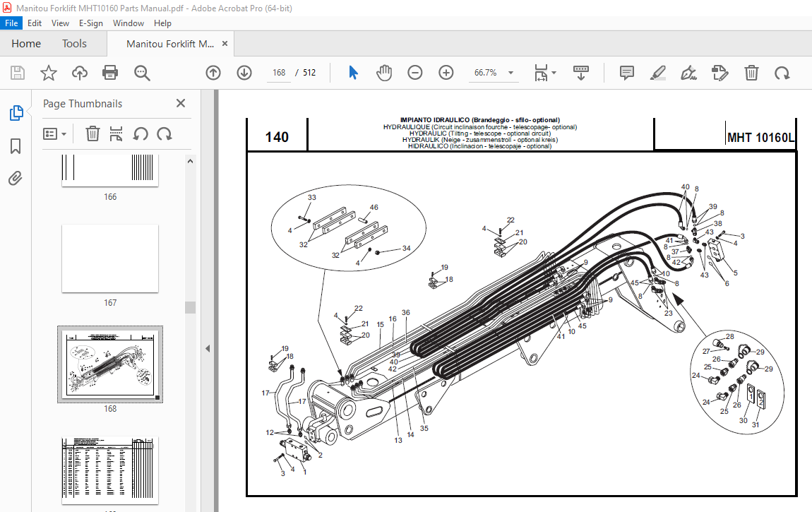Zoom out with the minus button

click(414, 73)
